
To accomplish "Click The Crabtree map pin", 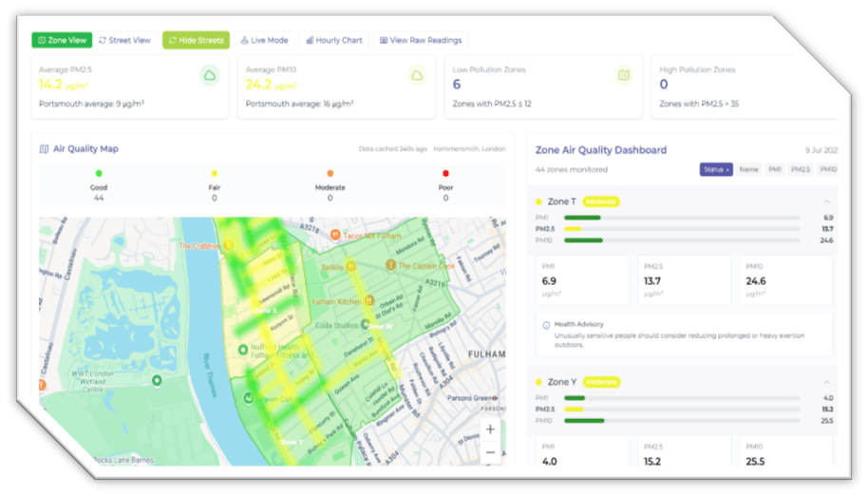I will tap(228, 245).
